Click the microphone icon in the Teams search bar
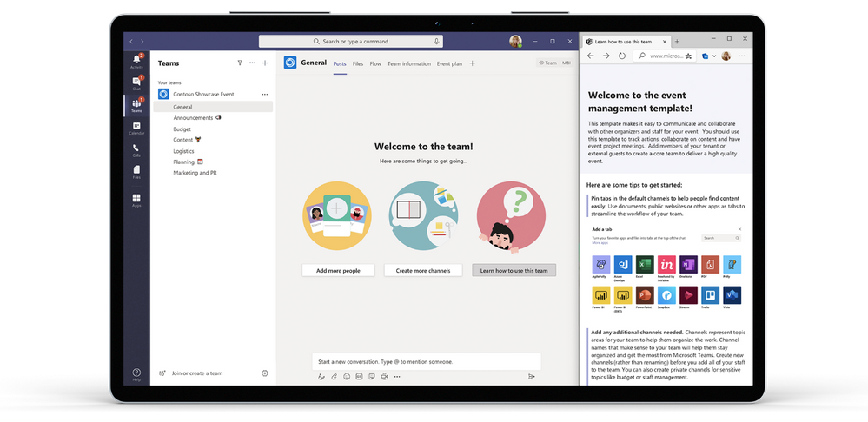The width and height of the screenshot is (868, 422). pos(436,42)
